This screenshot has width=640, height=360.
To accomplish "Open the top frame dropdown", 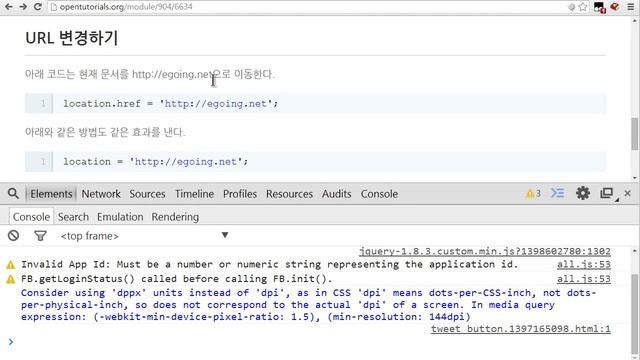I will coord(144,236).
